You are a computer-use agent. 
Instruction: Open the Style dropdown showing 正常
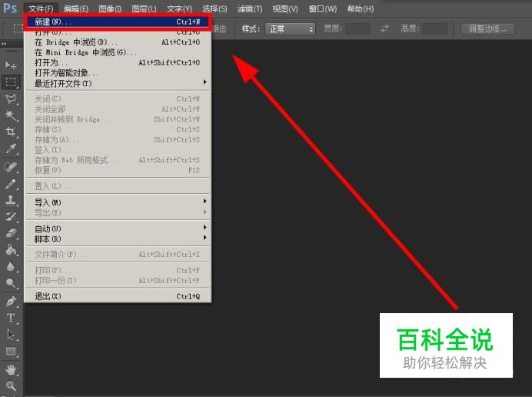click(x=290, y=29)
